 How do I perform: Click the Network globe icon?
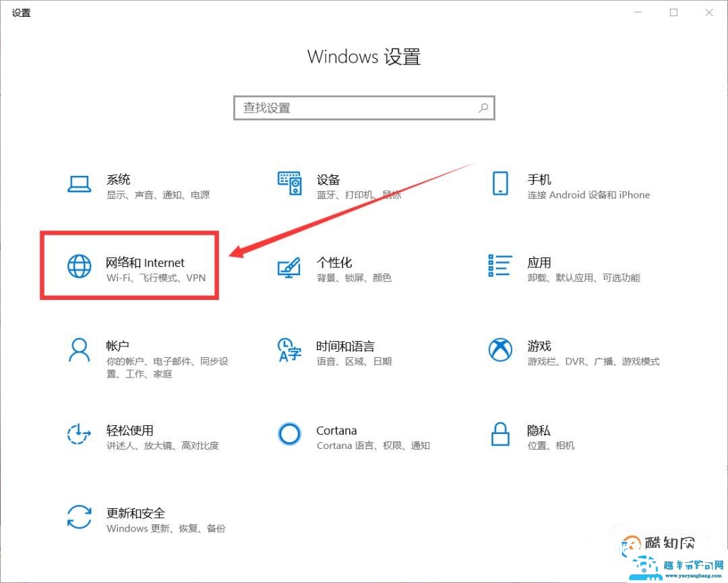(x=80, y=266)
